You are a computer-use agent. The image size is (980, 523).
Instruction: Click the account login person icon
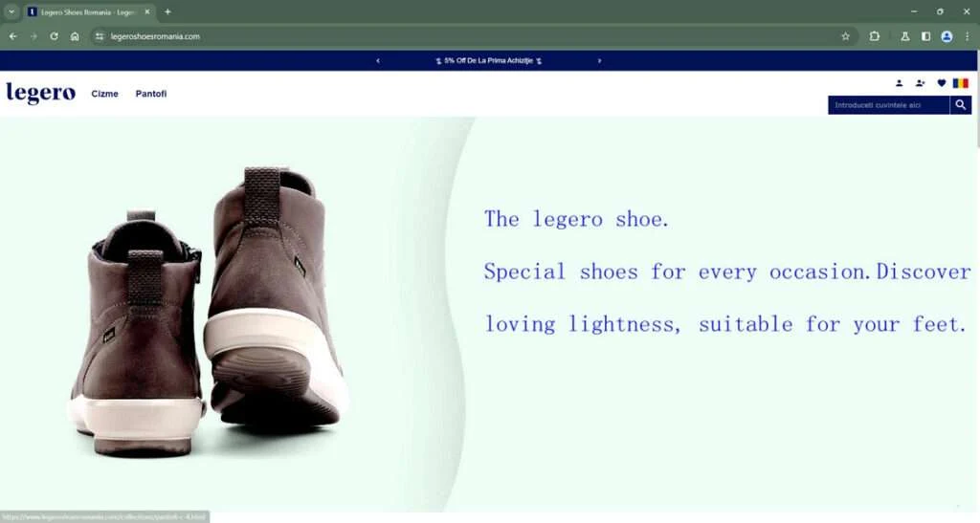(899, 83)
